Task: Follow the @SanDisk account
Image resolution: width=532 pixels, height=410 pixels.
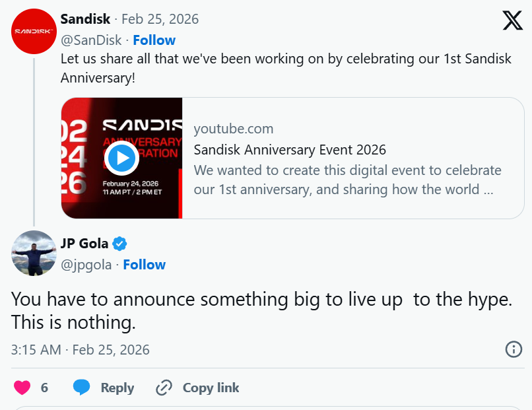Action: (154, 40)
